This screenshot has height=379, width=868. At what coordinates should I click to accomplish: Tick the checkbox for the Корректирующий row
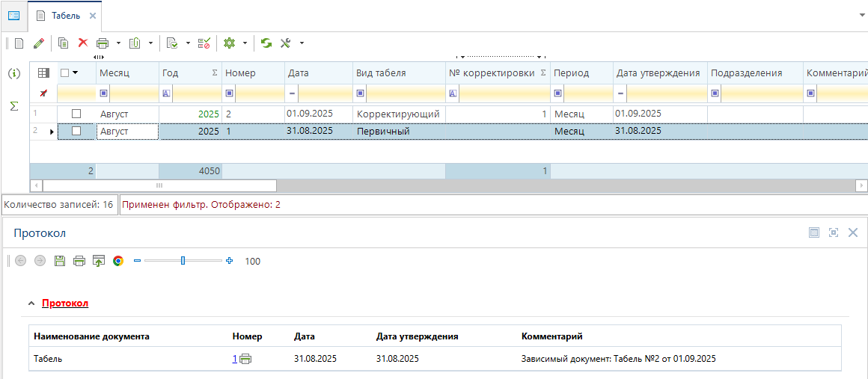[76, 114]
